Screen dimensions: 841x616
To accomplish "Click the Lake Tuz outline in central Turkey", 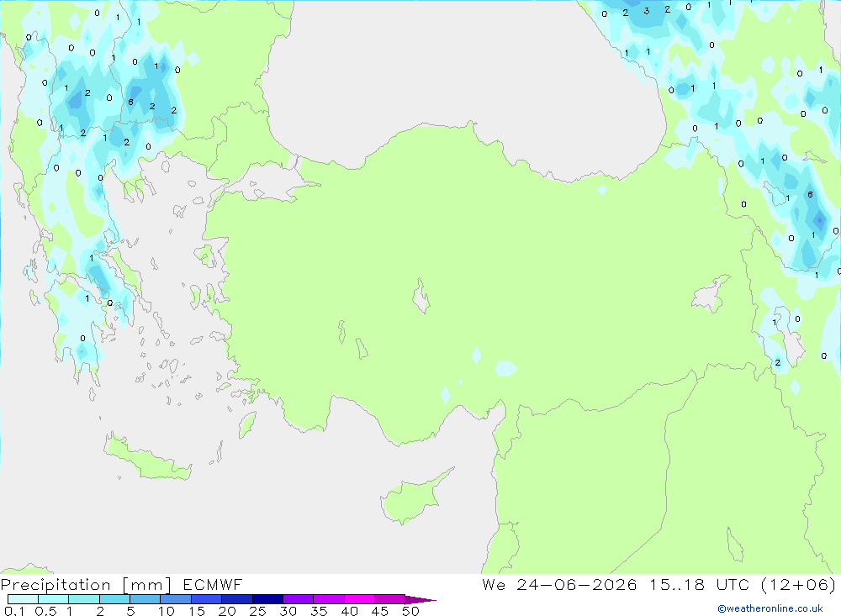I will 421,297.
